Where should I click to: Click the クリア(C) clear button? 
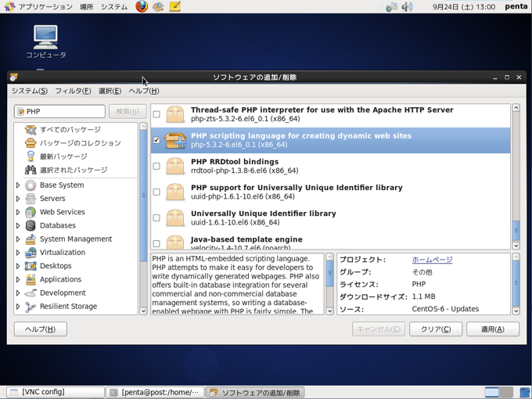coord(436,329)
